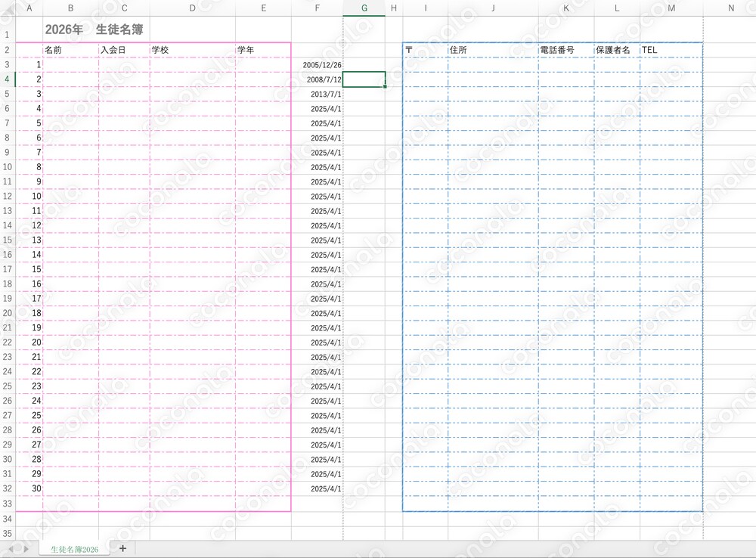Click the title cell 2026年 生徒名簿
The height and width of the screenshot is (558, 756).
coord(94,29)
